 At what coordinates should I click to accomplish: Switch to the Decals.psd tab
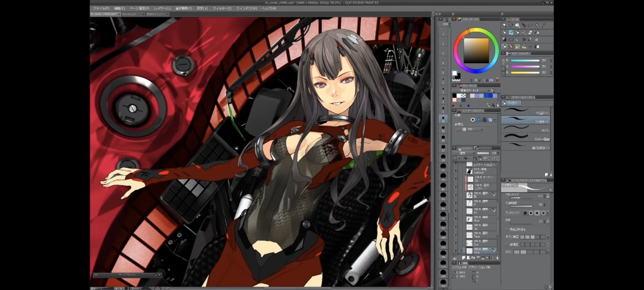pyautogui.click(x=130, y=14)
